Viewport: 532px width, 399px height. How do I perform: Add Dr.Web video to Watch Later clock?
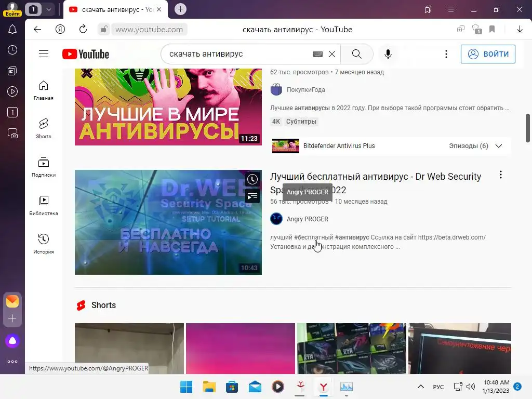[x=252, y=179]
